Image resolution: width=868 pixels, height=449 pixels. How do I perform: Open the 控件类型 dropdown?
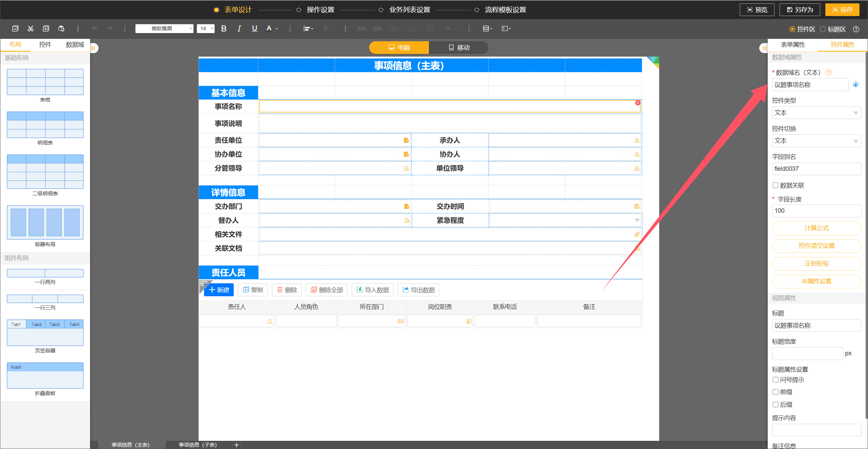pos(816,113)
